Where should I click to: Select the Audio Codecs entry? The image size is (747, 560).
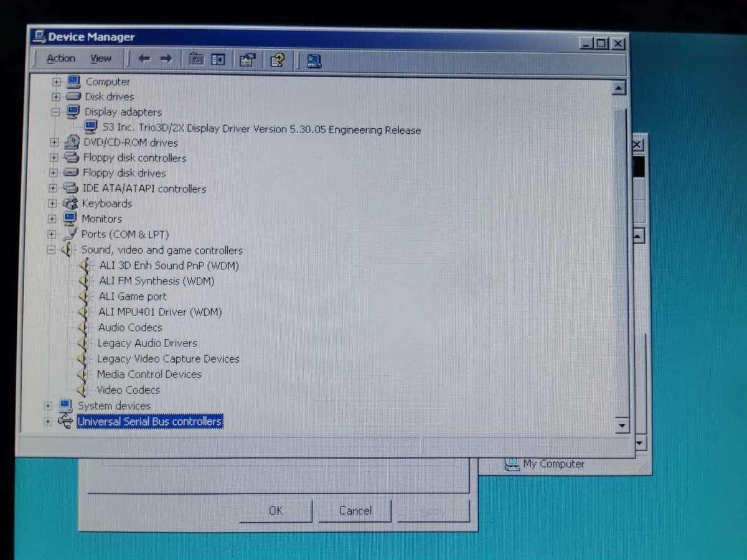[129, 327]
